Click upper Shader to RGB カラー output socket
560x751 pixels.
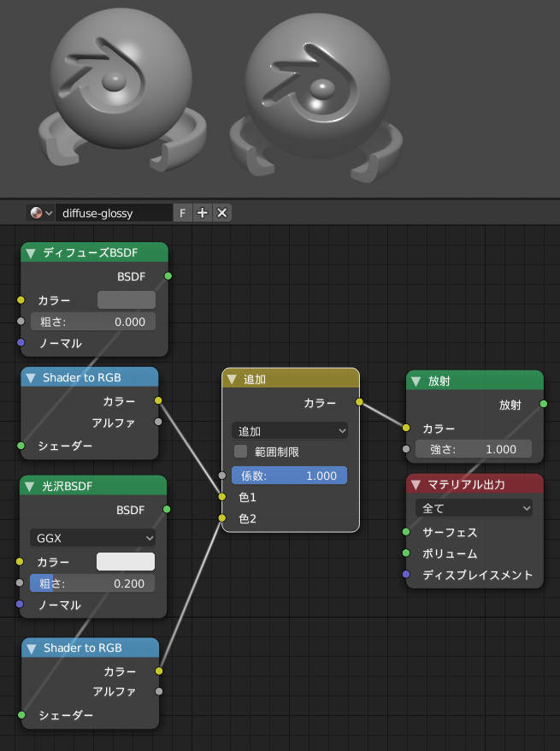[x=158, y=400]
